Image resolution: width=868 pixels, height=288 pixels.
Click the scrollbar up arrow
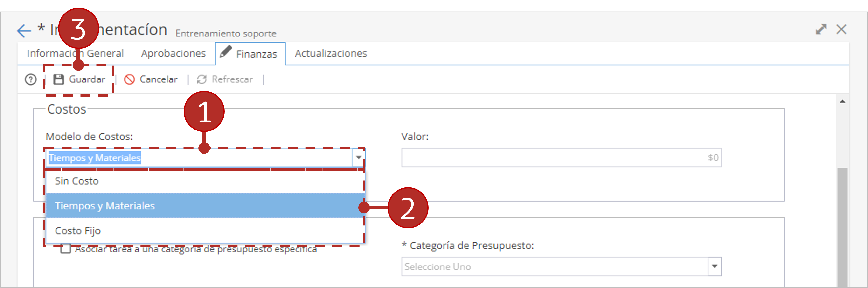pyautogui.click(x=842, y=101)
